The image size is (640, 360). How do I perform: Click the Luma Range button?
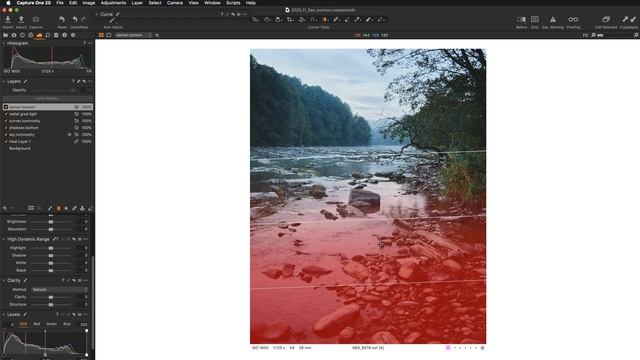pos(47,98)
